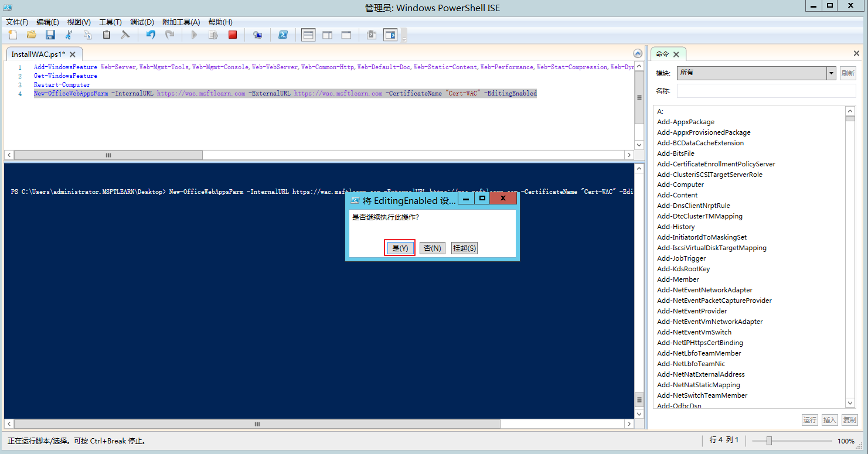
Task: Click the script pane horizontal scrollbar thumb
Action: (x=108, y=155)
